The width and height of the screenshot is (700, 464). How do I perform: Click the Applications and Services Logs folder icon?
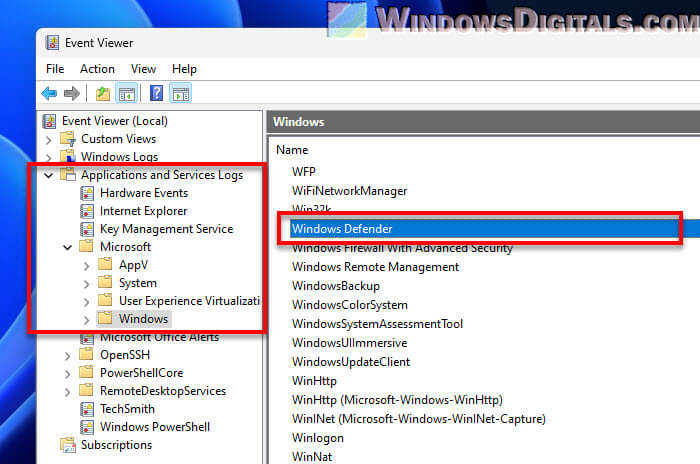coord(68,175)
